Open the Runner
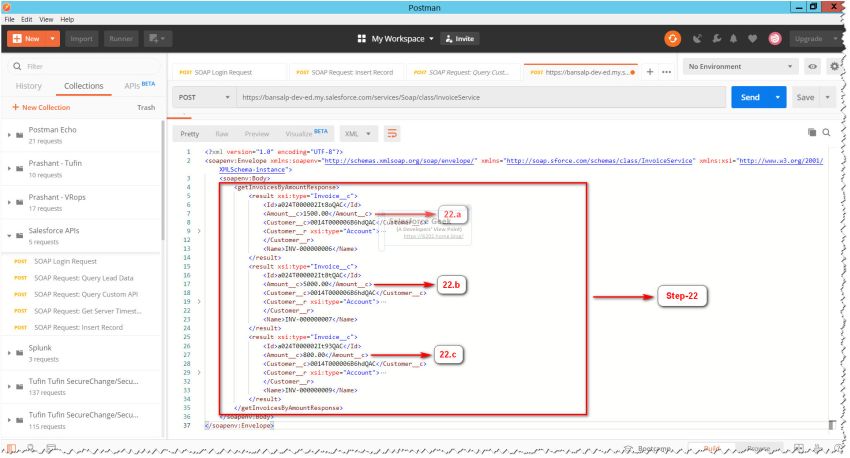 (x=120, y=38)
